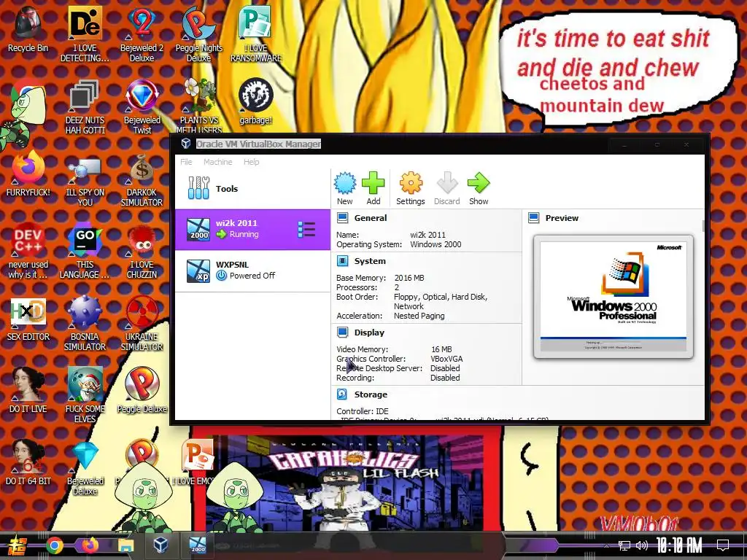Open the FURRYFUCK! Firefox desktop icon
The height and width of the screenshot is (560, 747).
click(28, 174)
